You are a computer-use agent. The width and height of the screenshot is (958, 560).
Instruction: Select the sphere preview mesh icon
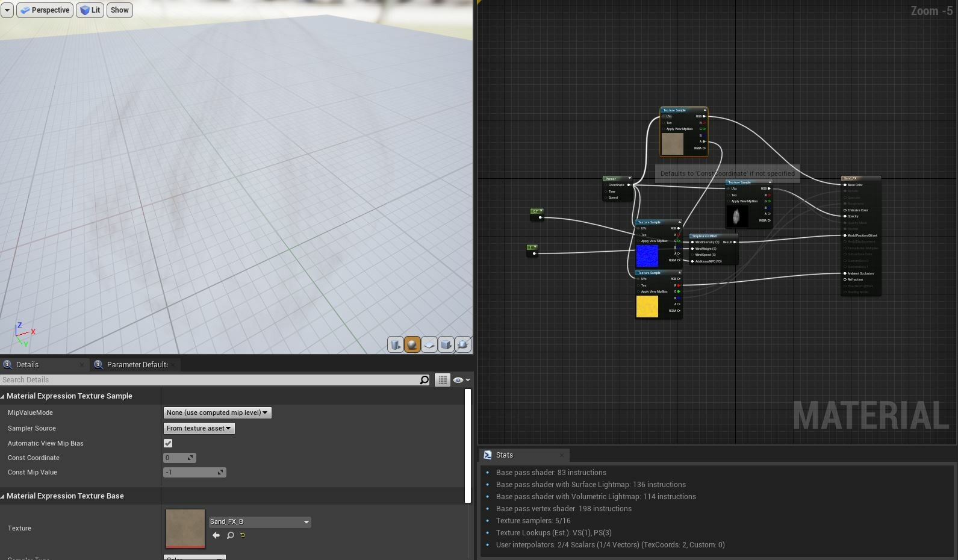pyautogui.click(x=412, y=344)
